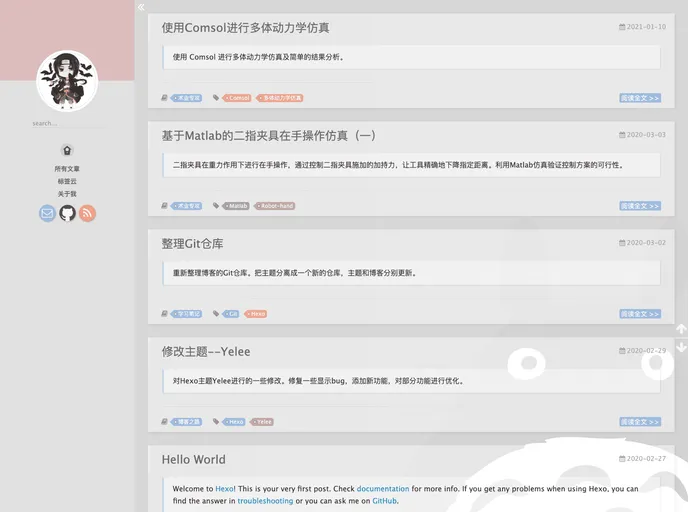Click 阅读全文 on the 整理Git仓库 post
688x512 pixels.
click(639, 314)
